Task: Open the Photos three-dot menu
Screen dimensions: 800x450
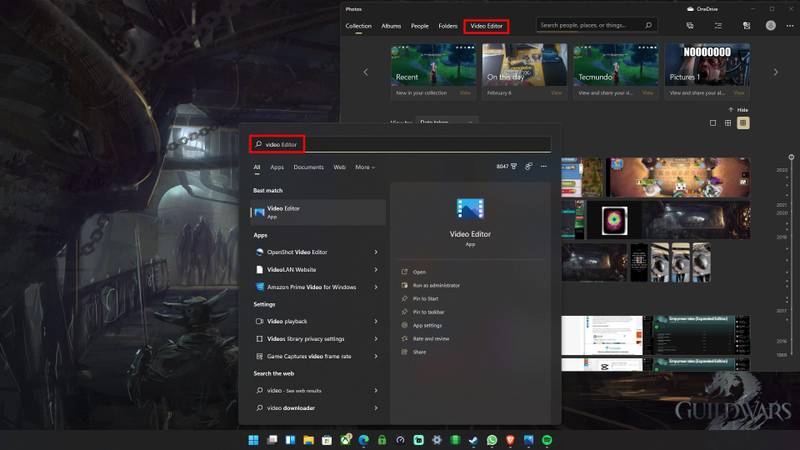Action: [790, 26]
